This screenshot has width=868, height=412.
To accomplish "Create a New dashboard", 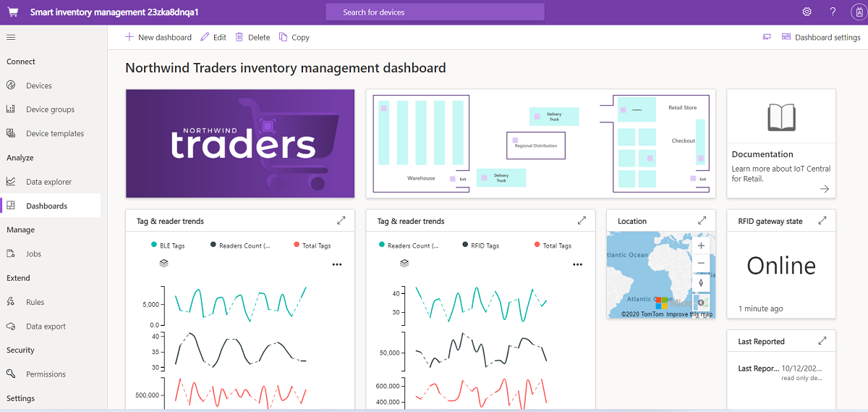I will (158, 37).
